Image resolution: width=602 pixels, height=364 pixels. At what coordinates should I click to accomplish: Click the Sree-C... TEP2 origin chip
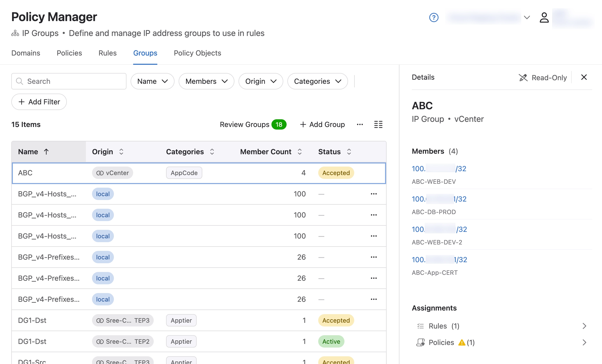123,341
